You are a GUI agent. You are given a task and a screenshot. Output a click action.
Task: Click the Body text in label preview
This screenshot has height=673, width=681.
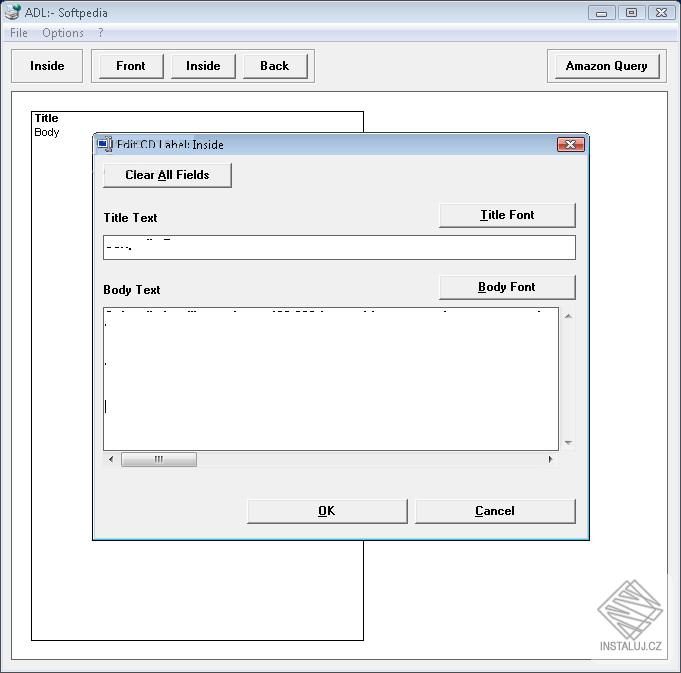coord(46,132)
